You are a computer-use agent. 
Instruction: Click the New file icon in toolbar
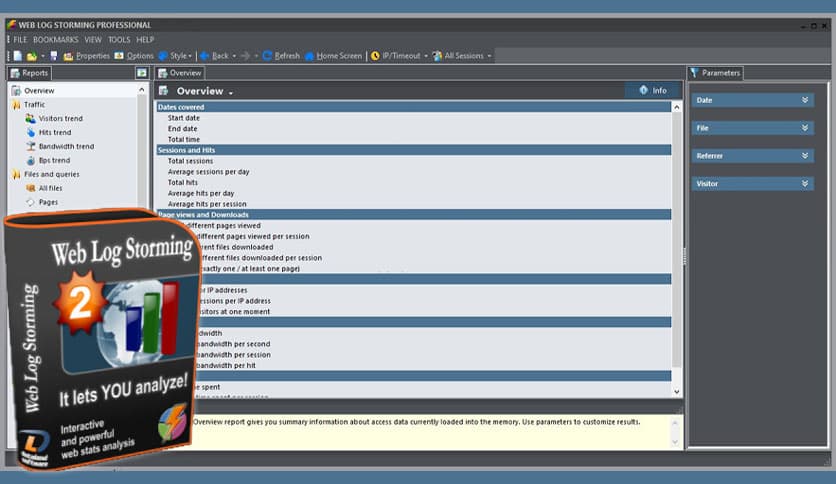click(x=18, y=56)
